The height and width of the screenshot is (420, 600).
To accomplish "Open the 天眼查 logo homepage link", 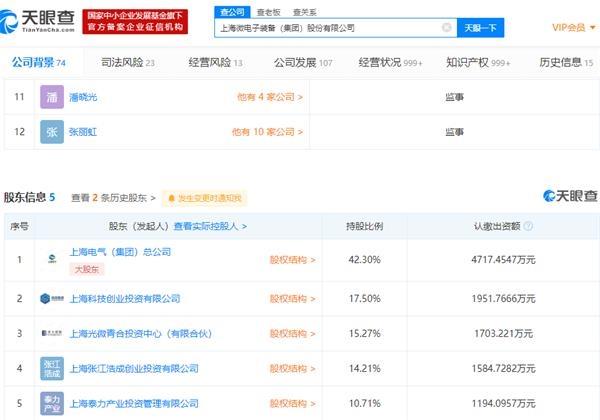I will pos(38,21).
